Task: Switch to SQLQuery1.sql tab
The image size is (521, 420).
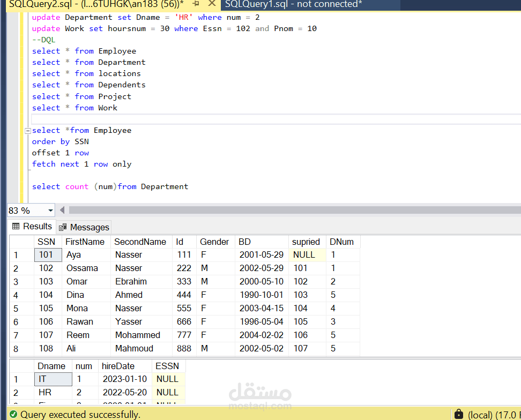Action: [293, 4]
